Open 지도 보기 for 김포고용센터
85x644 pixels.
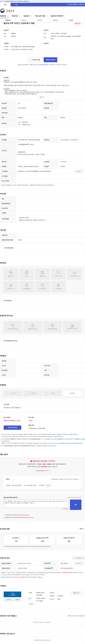point(79,563)
